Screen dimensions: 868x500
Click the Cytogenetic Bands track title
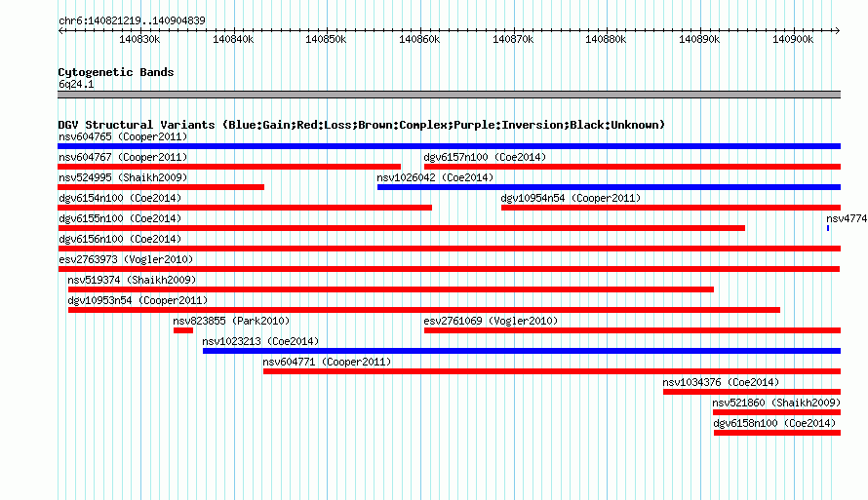coord(116,72)
